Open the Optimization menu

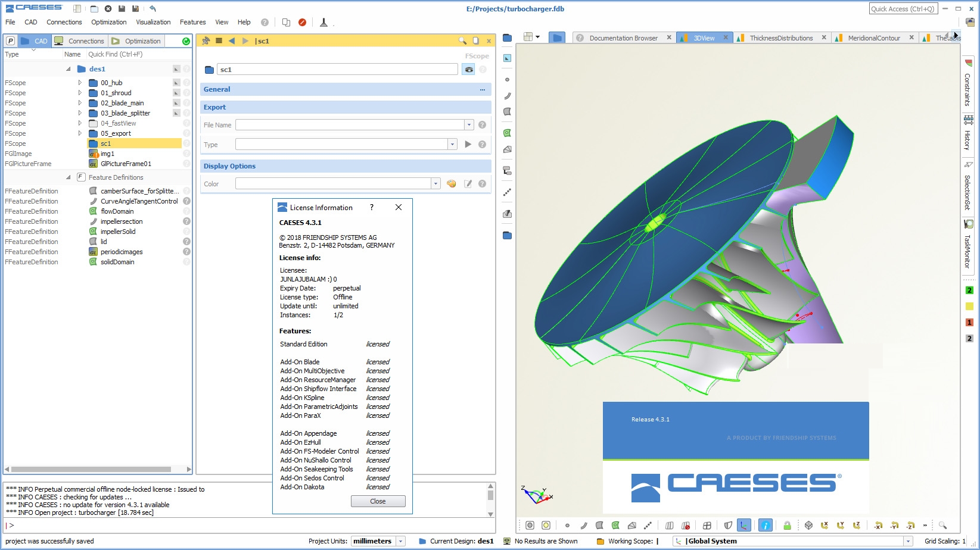(109, 22)
